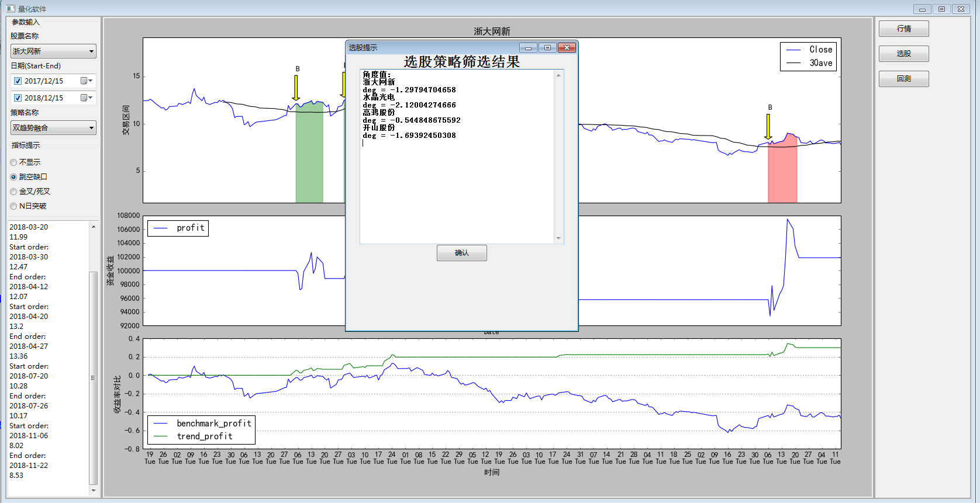Click the yellow B buy arrow on red zone
Screen dimensions: 980x503
[768, 127]
